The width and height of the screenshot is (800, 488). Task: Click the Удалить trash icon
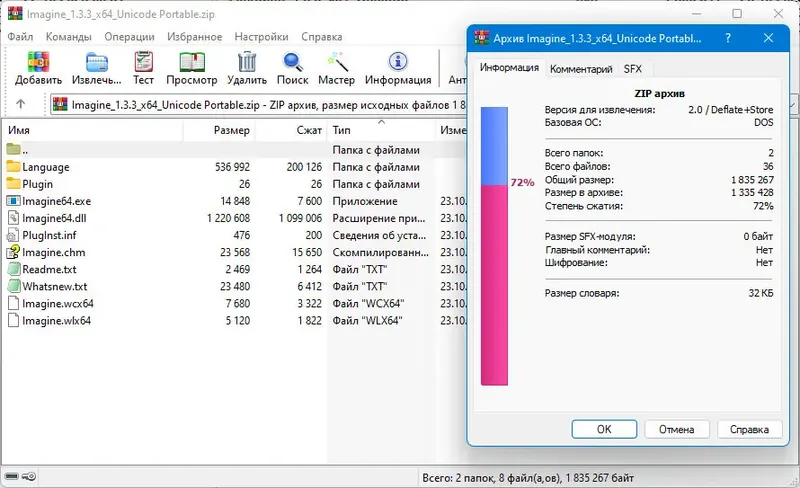pos(247,62)
